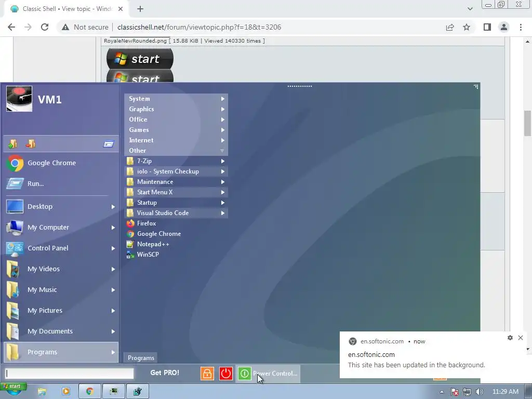This screenshot has height=399, width=532.
Task: Switch to Chrome in the taskbar
Action: 89,392
